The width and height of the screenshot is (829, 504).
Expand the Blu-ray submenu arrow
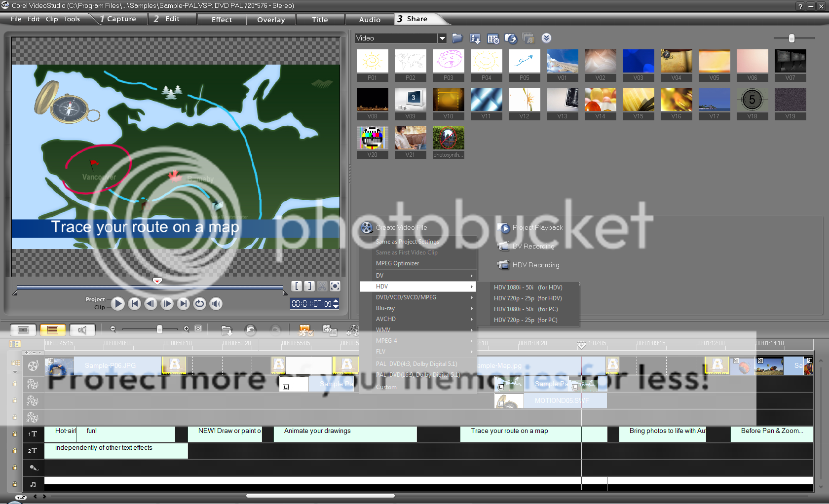[x=471, y=308]
